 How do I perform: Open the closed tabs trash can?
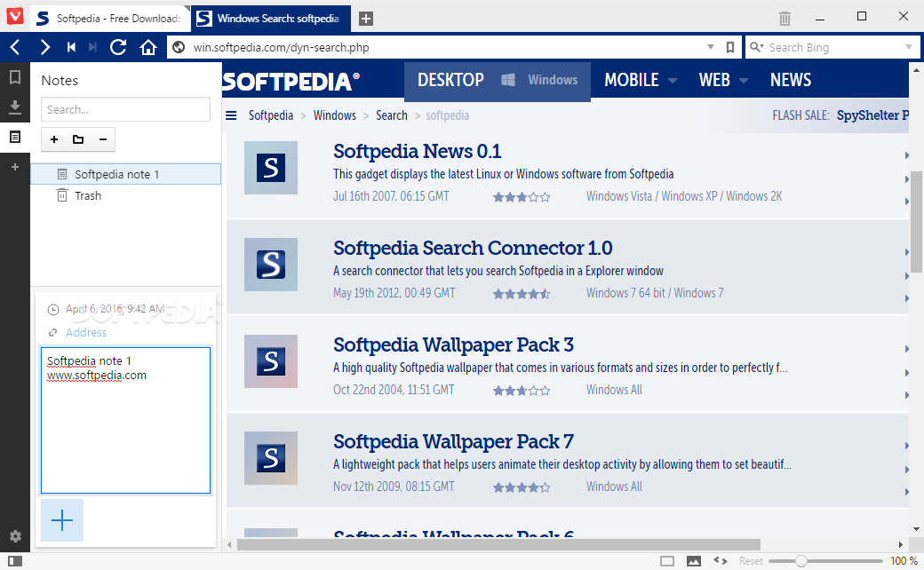pyautogui.click(x=785, y=19)
